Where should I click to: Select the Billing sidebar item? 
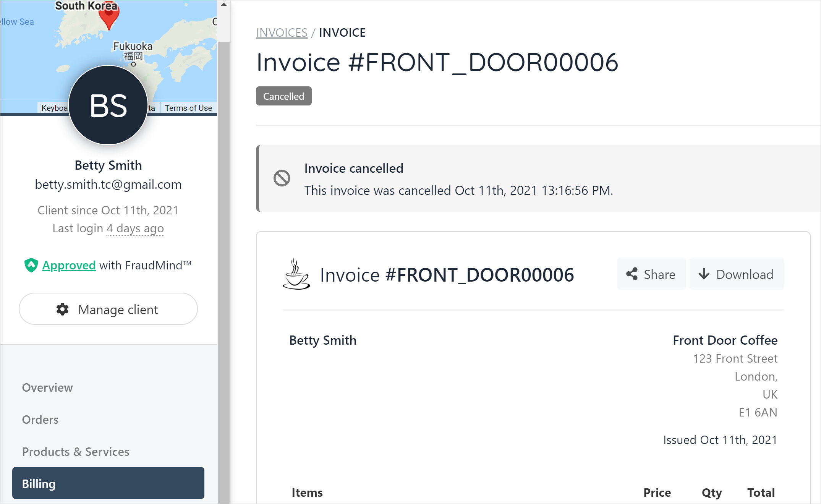[x=108, y=483]
